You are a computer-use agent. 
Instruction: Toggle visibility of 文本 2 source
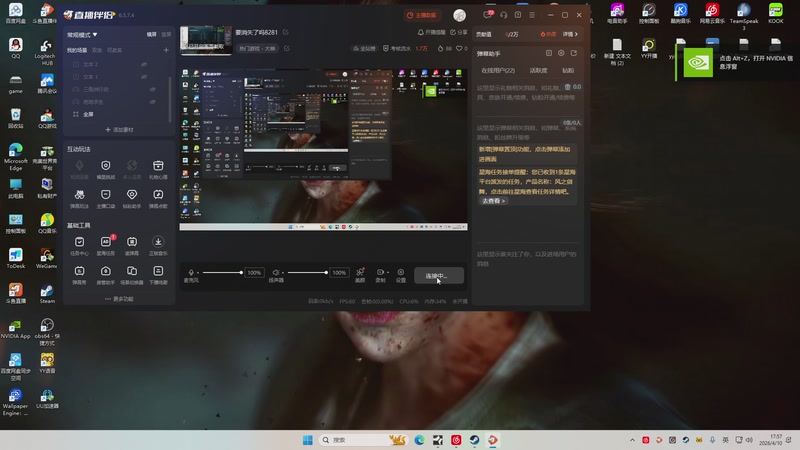coord(144,64)
